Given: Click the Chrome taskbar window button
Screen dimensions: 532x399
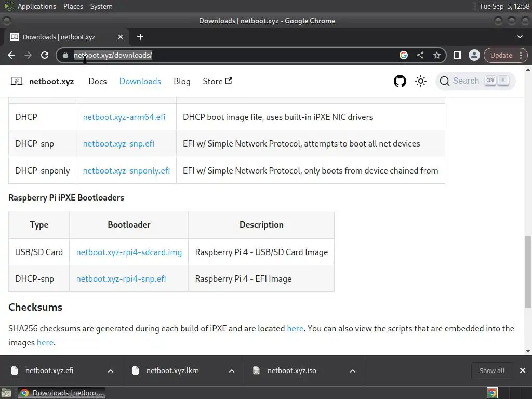Looking at the screenshot, I should tap(61, 393).
